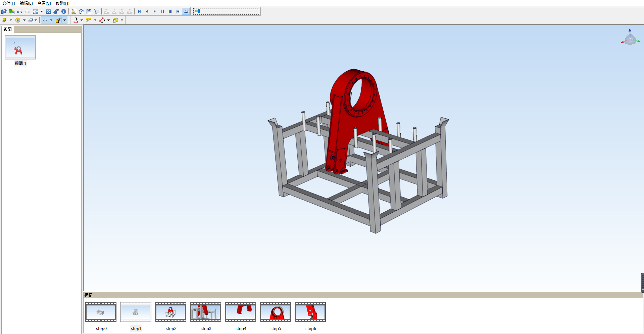Open the alignment tool dropdown arrow
Viewport: 644px width, 334px height.
42,11
